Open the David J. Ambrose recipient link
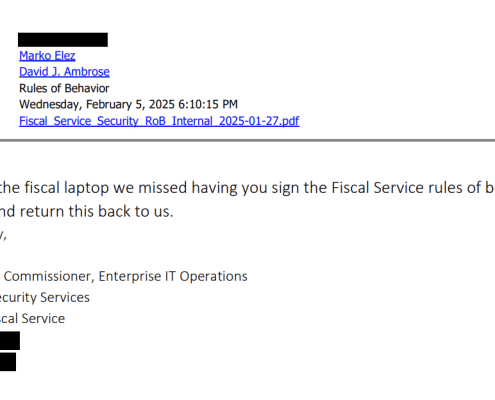Image resolution: width=495 pixels, height=400 pixels. click(64, 72)
